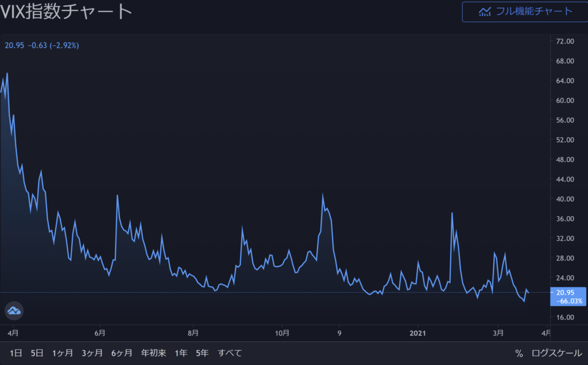Choose the 1ヶ月 time range
The height and width of the screenshot is (365, 588).
point(63,353)
